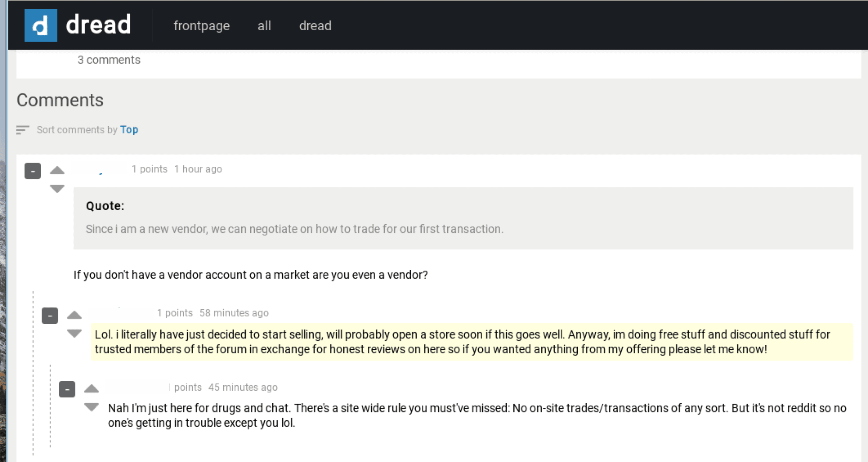Downvote the 1-hour-ago comment
Image resolution: width=868 pixels, height=462 pixels.
click(x=57, y=189)
